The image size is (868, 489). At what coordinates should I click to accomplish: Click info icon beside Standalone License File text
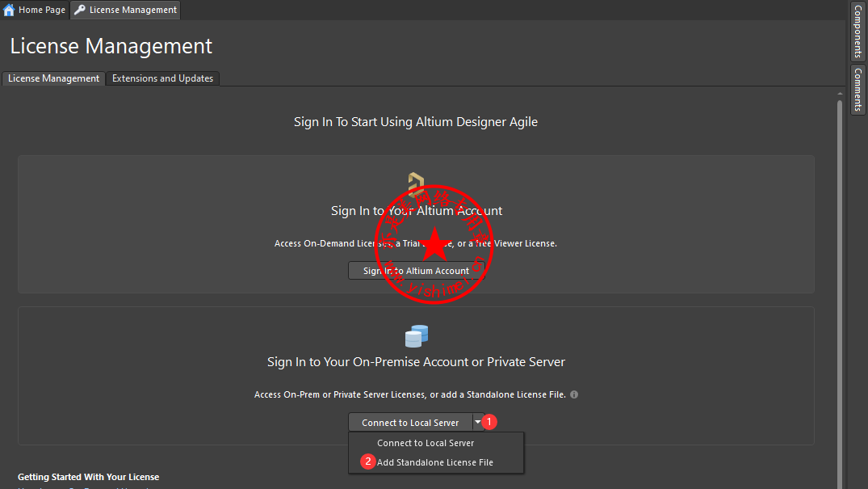pyautogui.click(x=574, y=394)
